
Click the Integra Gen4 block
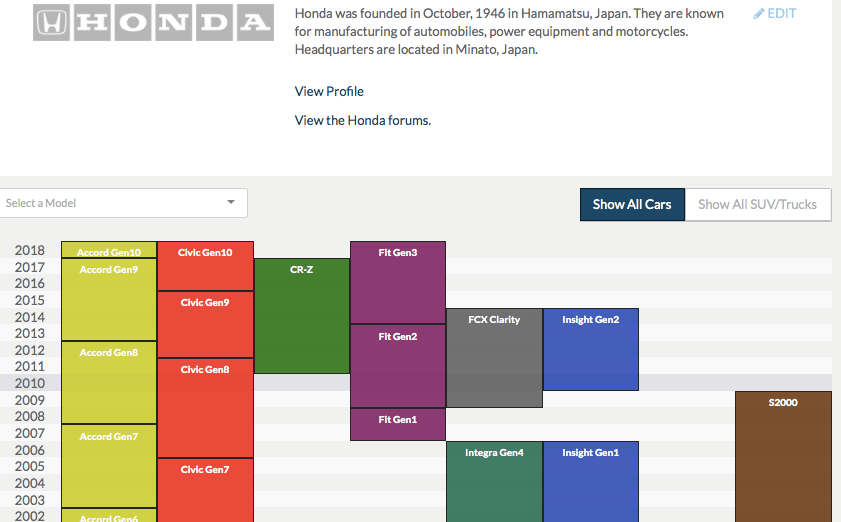pyautogui.click(x=494, y=481)
